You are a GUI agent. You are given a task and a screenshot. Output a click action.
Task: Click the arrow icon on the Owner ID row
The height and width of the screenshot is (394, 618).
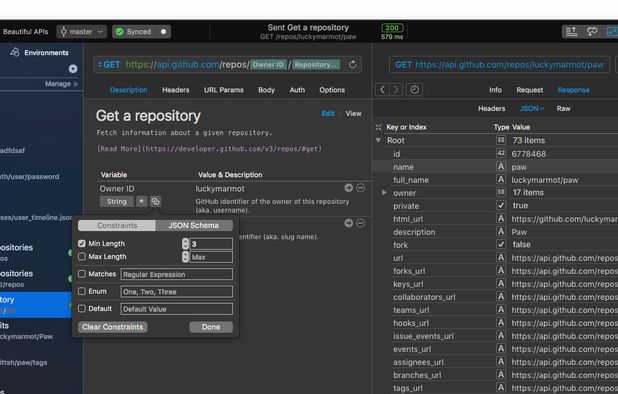click(x=348, y=188)
